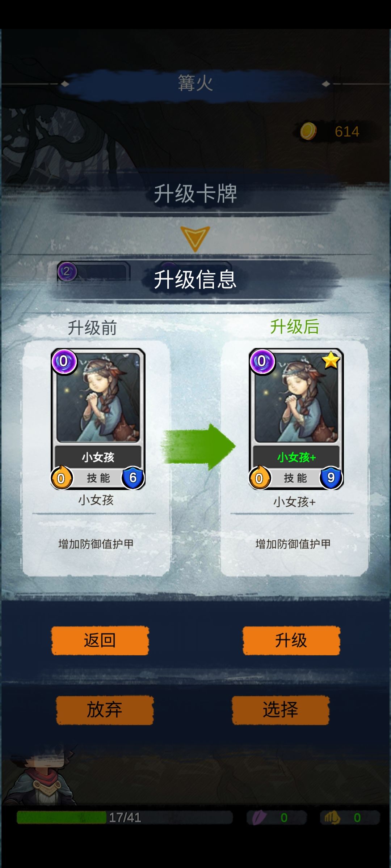This screenshot has width=391, height=868.
Task: Tap the orange flame badge on 小女孩 card
Action: 61,478
